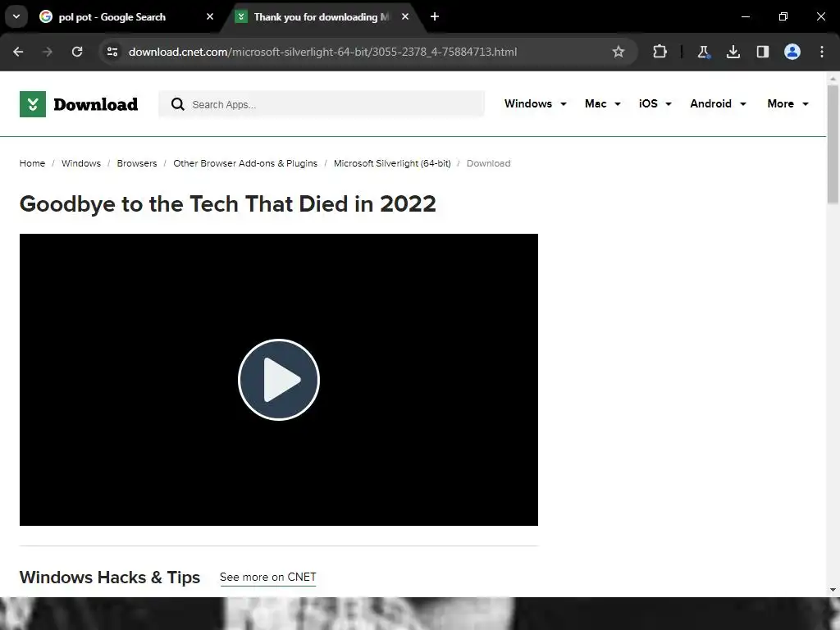Click the page vertical scrollbar thumb
Viewport: 840px width, 630px height.
[x=833, y=144]
